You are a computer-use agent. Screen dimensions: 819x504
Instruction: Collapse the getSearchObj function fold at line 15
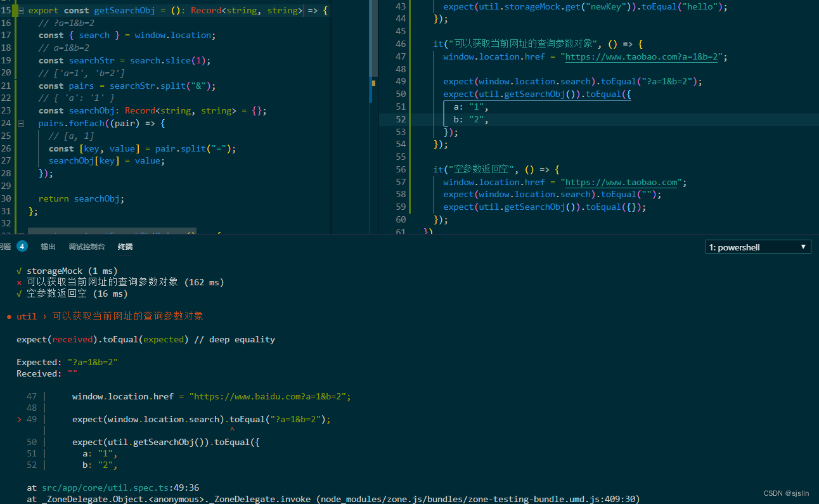pyautogui.click(x=21, y=10)
